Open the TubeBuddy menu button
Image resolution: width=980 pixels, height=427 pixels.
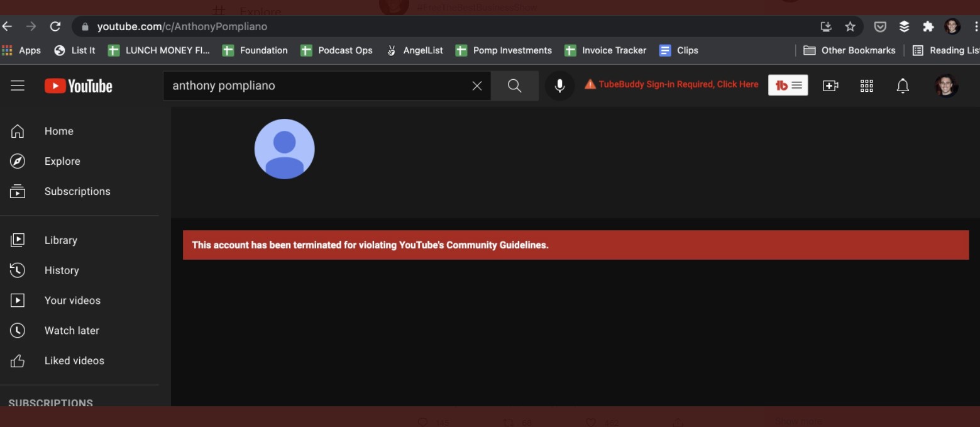coord(788,86)
